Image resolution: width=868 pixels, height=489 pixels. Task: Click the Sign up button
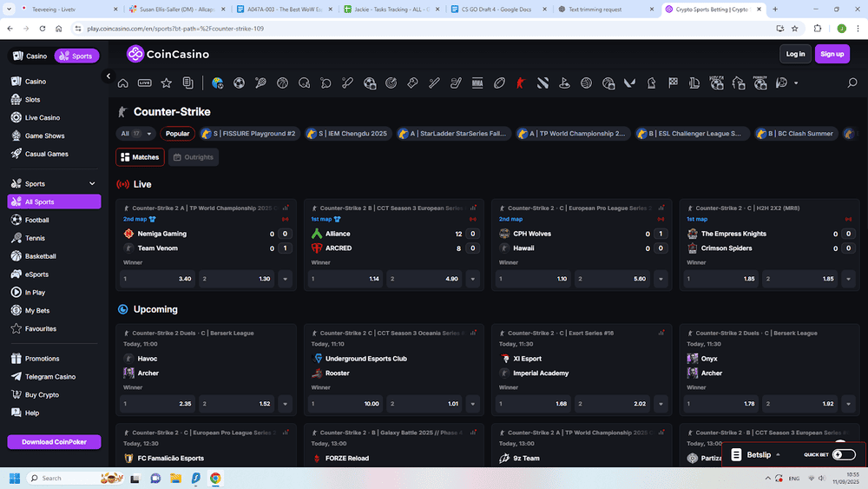click(x=832, y=54)
